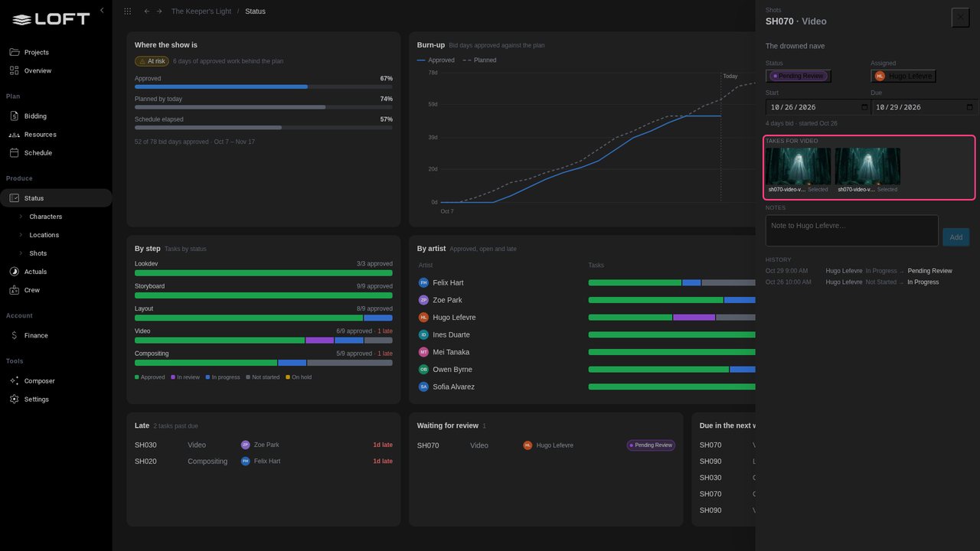Screen dimensions: 980x551
Task: Expand the Shots tree item
Action: (x=21, y=253)
